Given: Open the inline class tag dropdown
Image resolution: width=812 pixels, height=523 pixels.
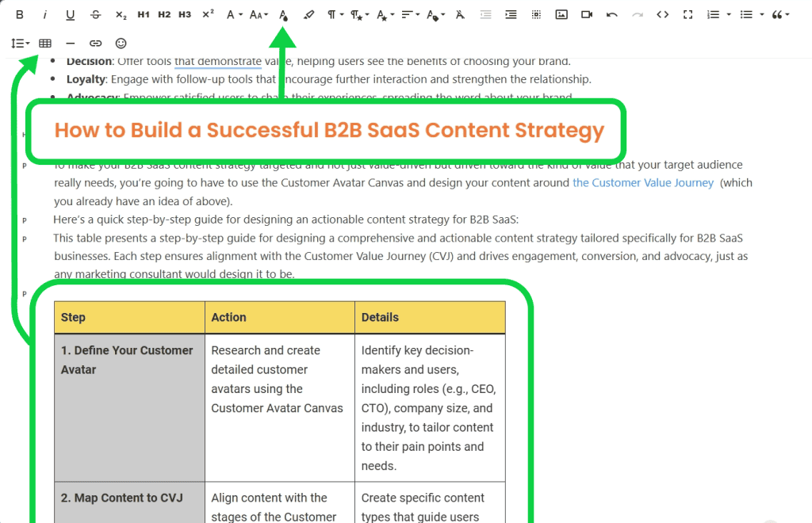Looking at the screenshot, I should 435,14.
